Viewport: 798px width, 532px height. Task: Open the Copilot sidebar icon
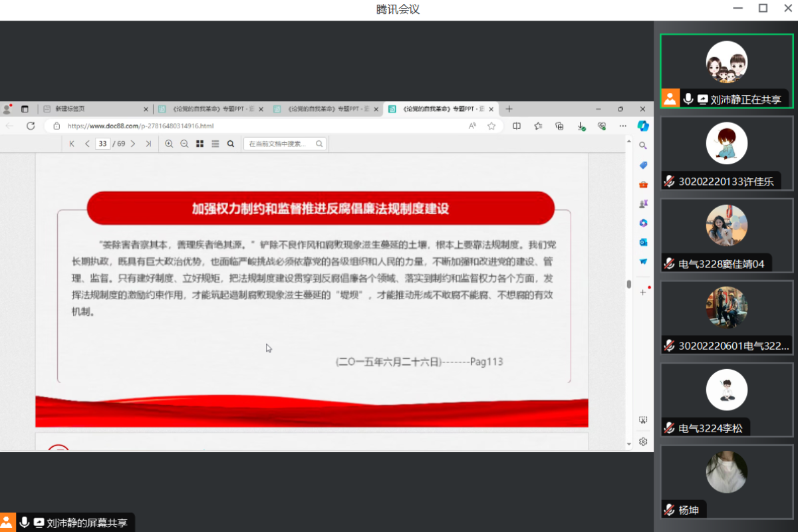(643, 126)
